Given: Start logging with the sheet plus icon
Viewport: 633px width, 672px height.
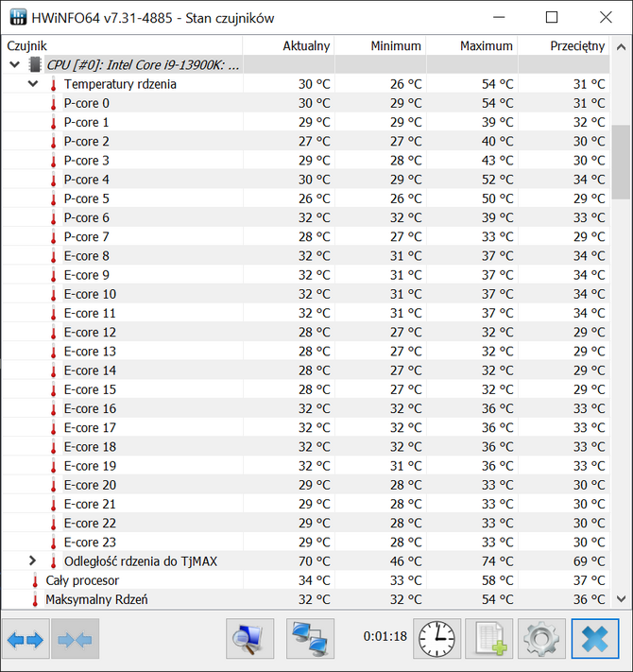Looking at the screenshot, I should [489, 639].
